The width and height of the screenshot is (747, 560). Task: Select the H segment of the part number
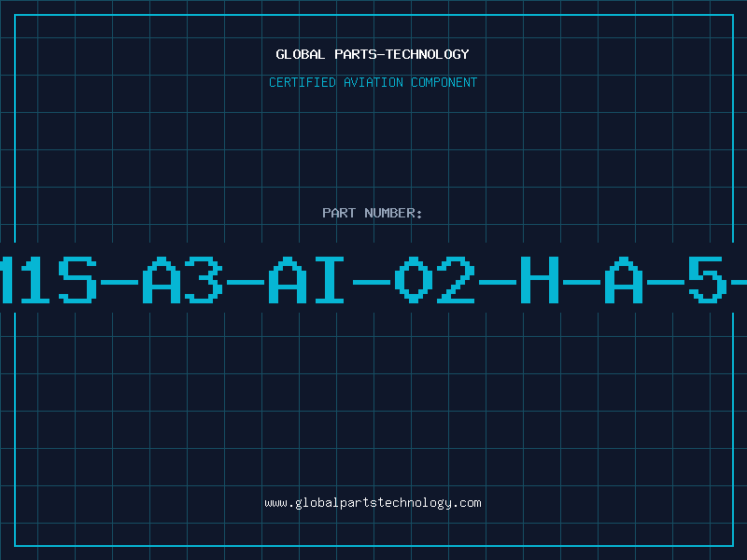pyautogui.click(x=540, y=280)
